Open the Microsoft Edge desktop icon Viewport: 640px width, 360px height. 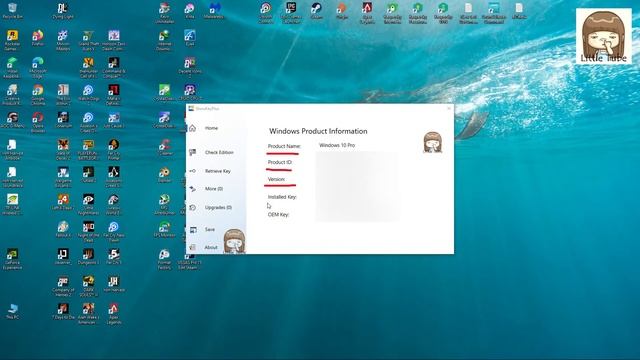pyautogui.click(x=38, y=67)
